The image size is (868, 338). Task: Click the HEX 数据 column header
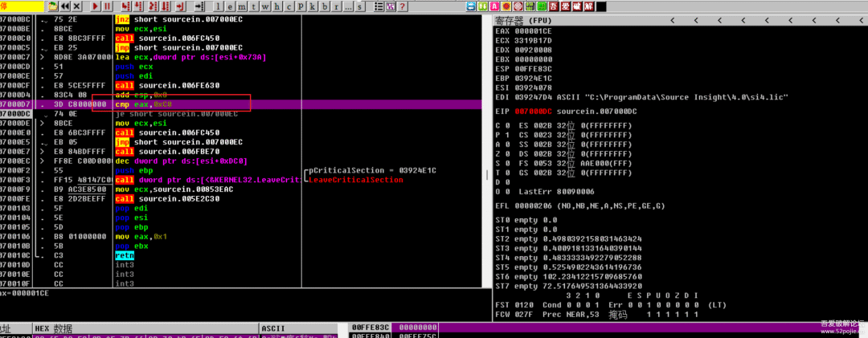55,328
